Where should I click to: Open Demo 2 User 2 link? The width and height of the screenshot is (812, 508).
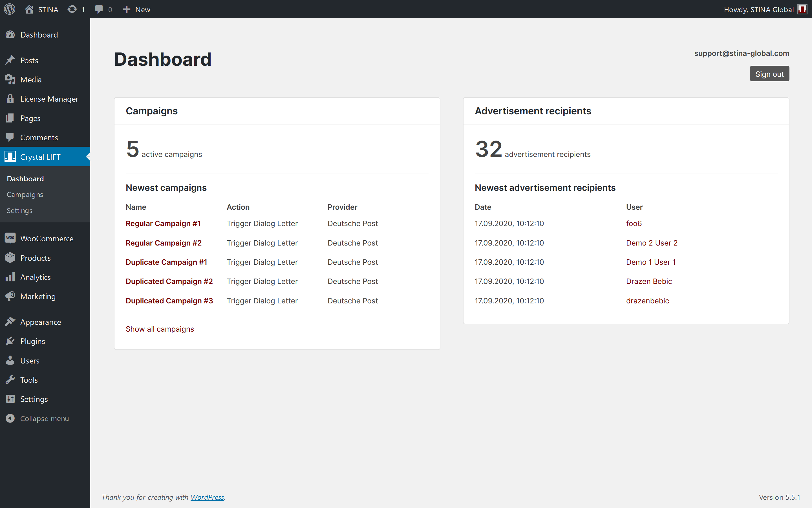point(652,243)
